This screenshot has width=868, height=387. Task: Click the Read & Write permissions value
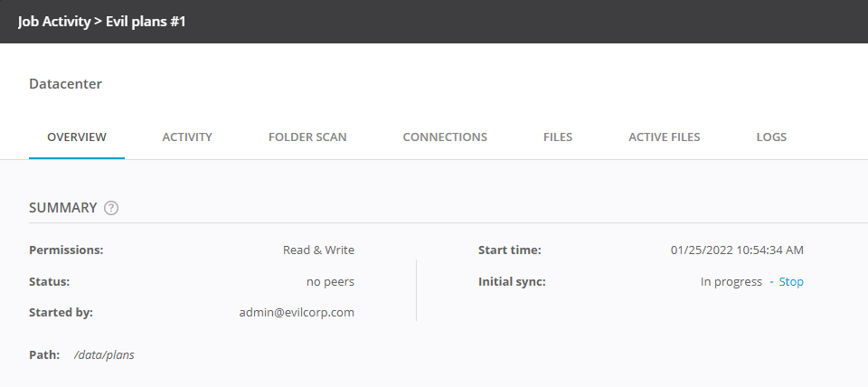[318, 250]
